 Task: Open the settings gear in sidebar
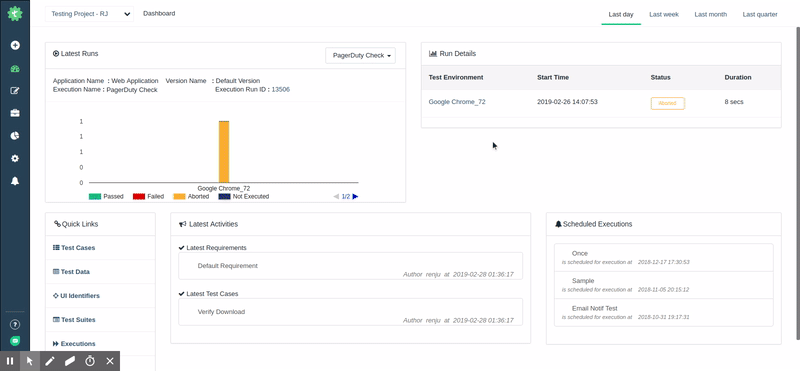point(15,158)
